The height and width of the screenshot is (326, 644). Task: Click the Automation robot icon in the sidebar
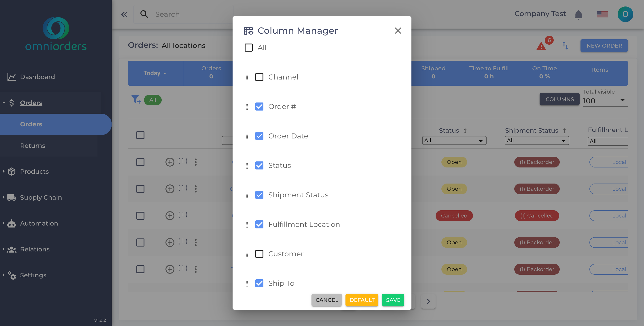coord(12,223)
